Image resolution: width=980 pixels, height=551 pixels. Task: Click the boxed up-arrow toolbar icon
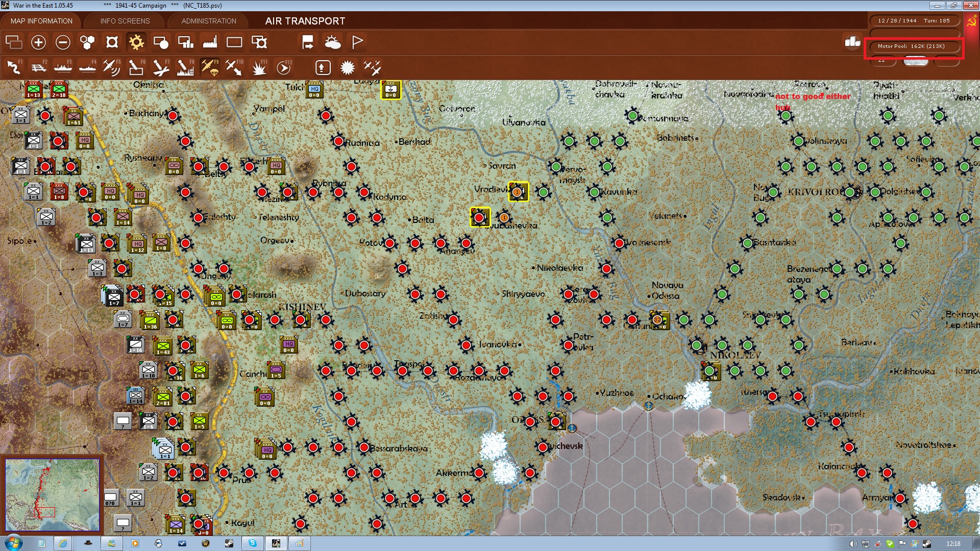click(x=323, y=67)
